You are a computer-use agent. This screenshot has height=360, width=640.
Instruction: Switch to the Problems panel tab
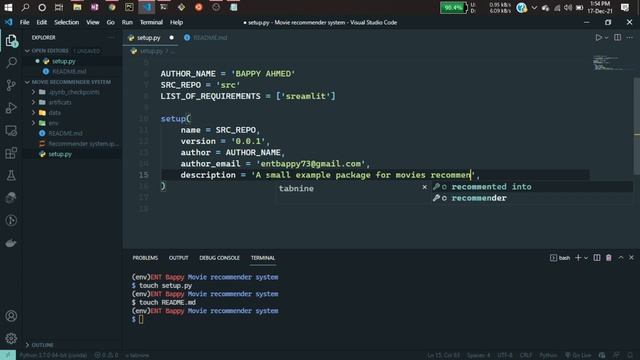pyautogui.click(x=145, y=258)
